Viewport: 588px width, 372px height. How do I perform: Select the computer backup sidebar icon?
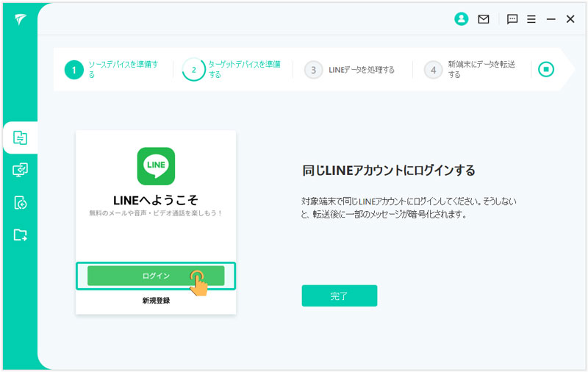21,170
